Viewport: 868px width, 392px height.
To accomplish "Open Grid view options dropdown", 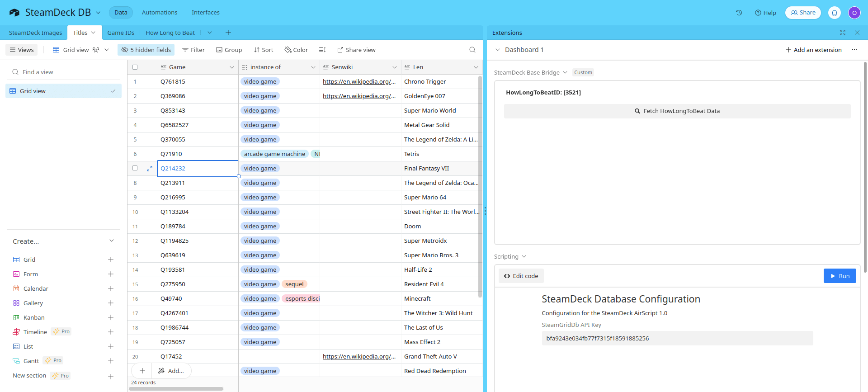I will (x=107, y=50).
